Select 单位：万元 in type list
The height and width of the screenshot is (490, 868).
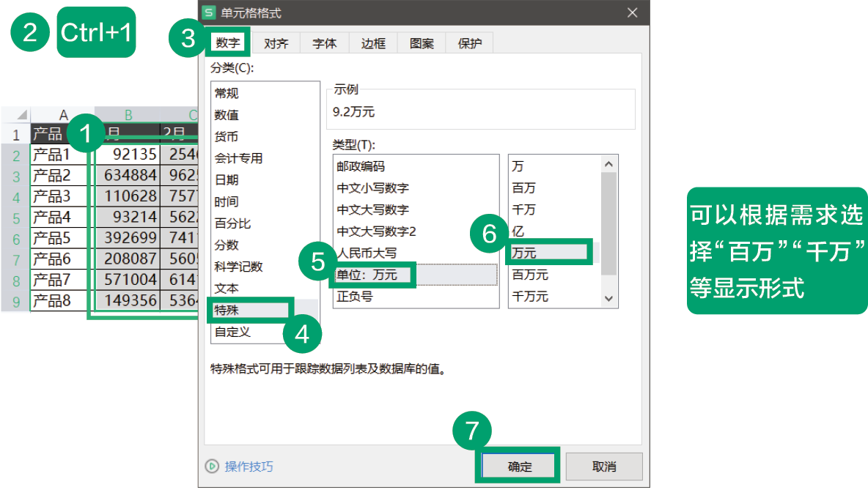[367, 275]
